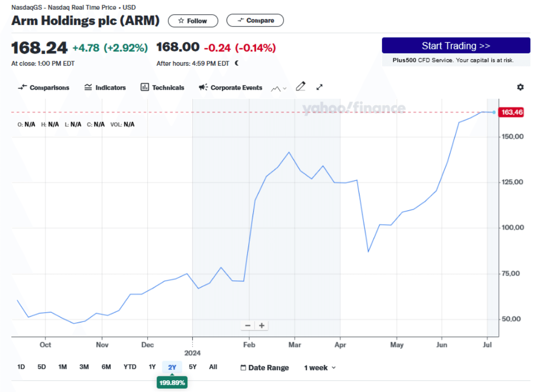Open Corporate Events options

click(x=231, y=88)
